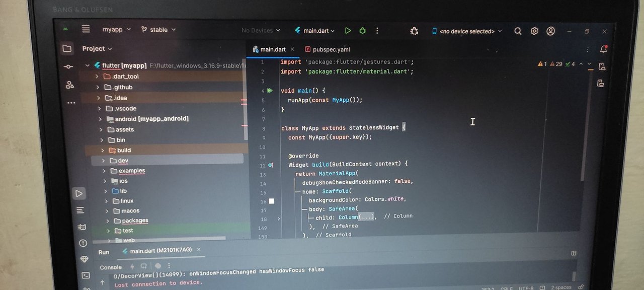
Task: Open more run actions next to debug
Action: (377, 31)
